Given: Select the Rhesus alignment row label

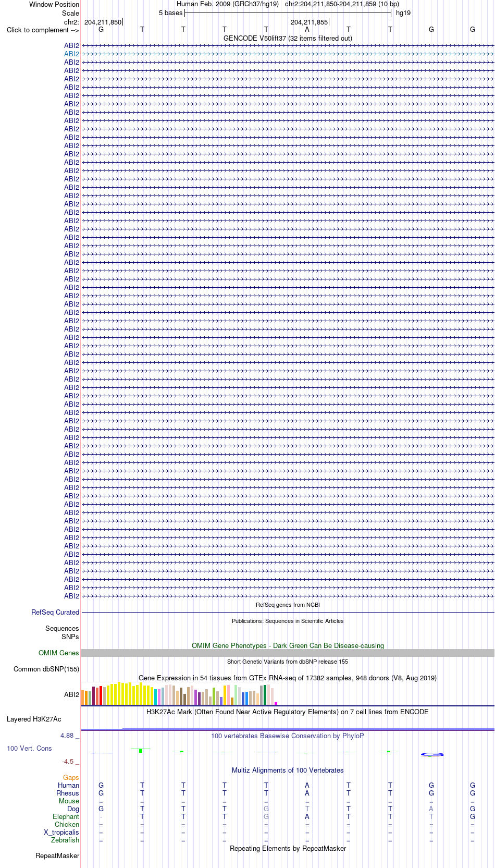Looking at the screenshot, I should tap(68, 793).
